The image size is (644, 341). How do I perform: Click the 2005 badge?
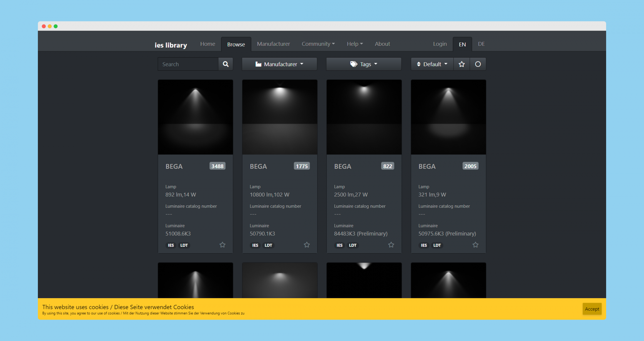point(470,166)
